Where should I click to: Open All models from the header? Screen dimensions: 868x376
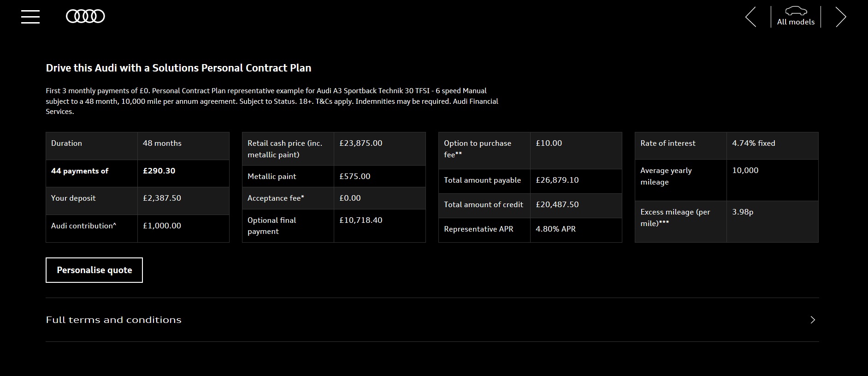(795, 16)
